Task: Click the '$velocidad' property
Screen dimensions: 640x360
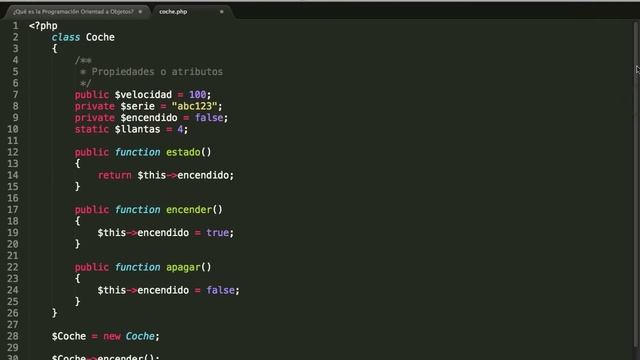Action: (143, 95)
